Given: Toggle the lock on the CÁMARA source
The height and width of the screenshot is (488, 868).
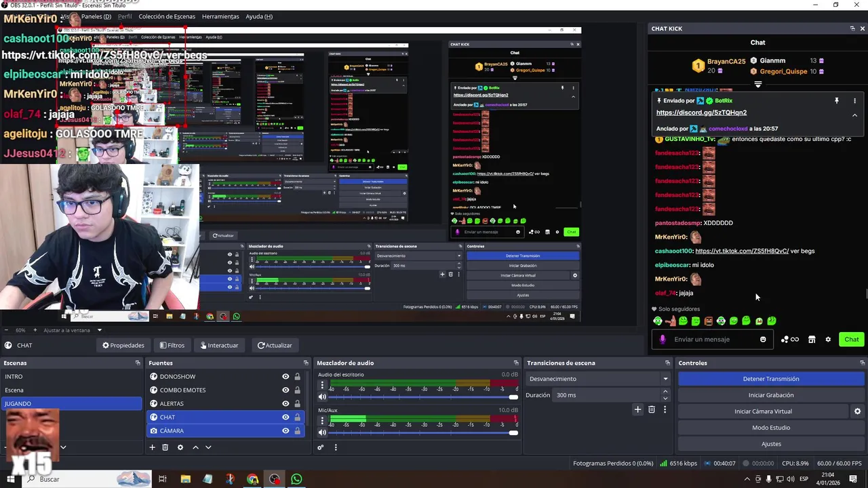Looking at the screenshot, I should pyautogui.click(x=297, y=431).
